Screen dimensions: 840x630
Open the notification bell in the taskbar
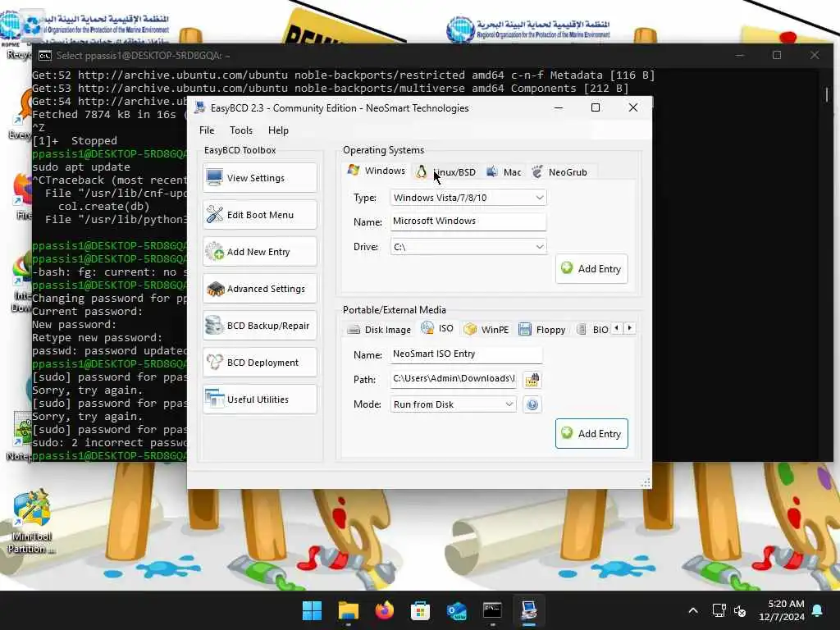coord(818,610)
